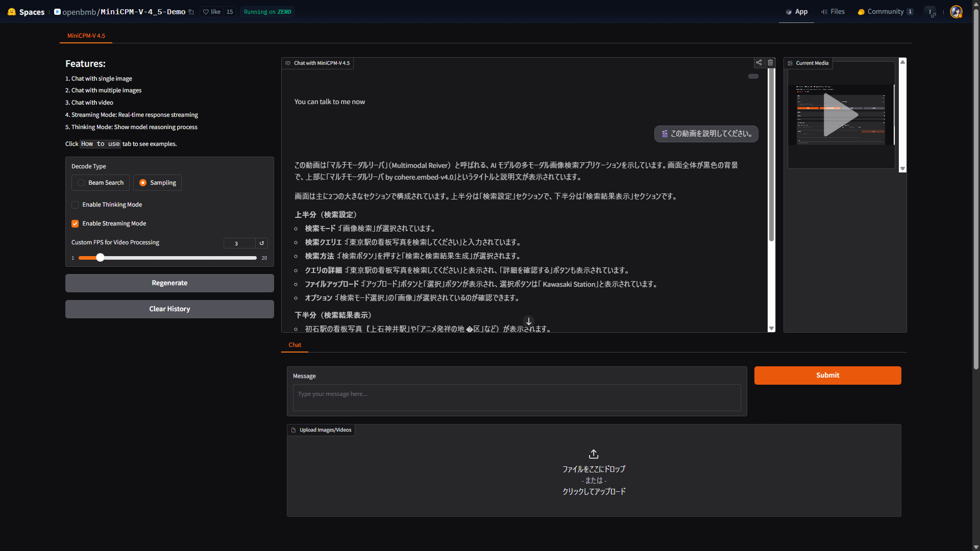Open the user profile avatar
This screenshot has height=551, width=980.
[956, 12]
